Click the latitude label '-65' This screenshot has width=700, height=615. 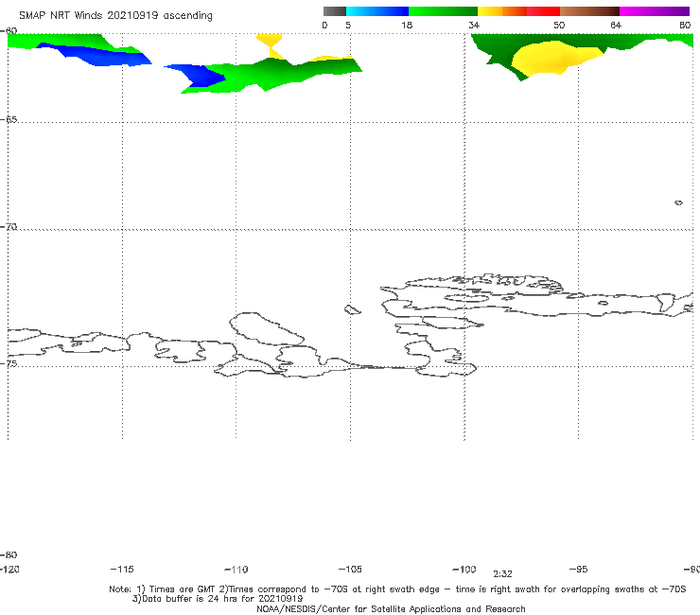point(9,120)
